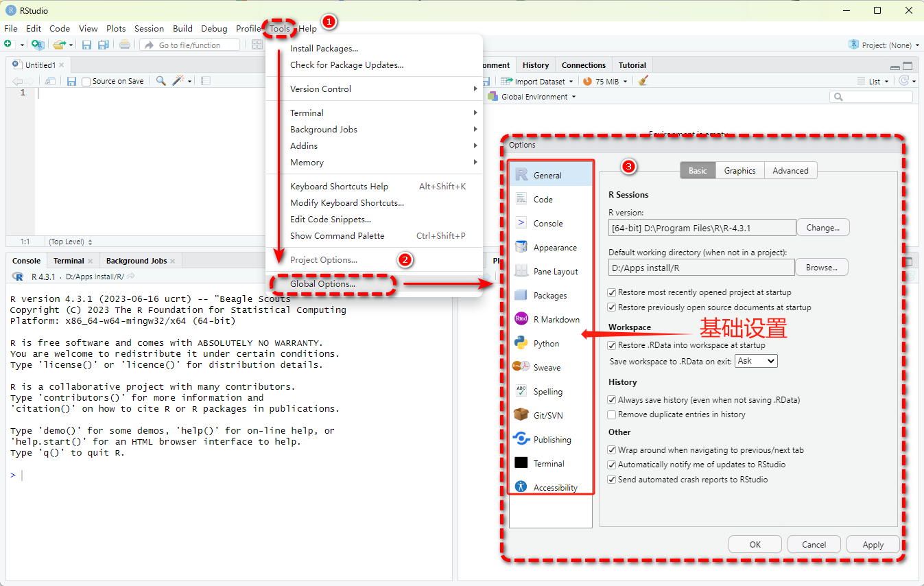Open the recent files arrow beside Open File

[x=71, y=45]
